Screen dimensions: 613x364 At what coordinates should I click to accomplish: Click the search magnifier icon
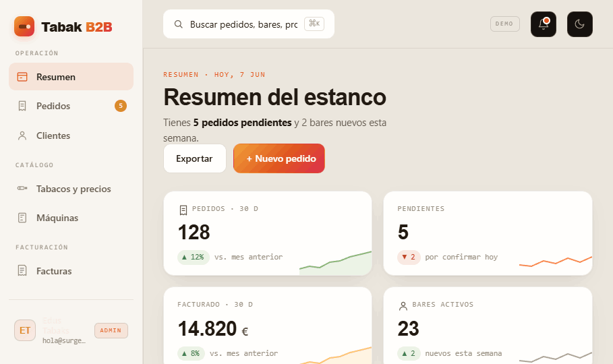(x=178, y=24)
